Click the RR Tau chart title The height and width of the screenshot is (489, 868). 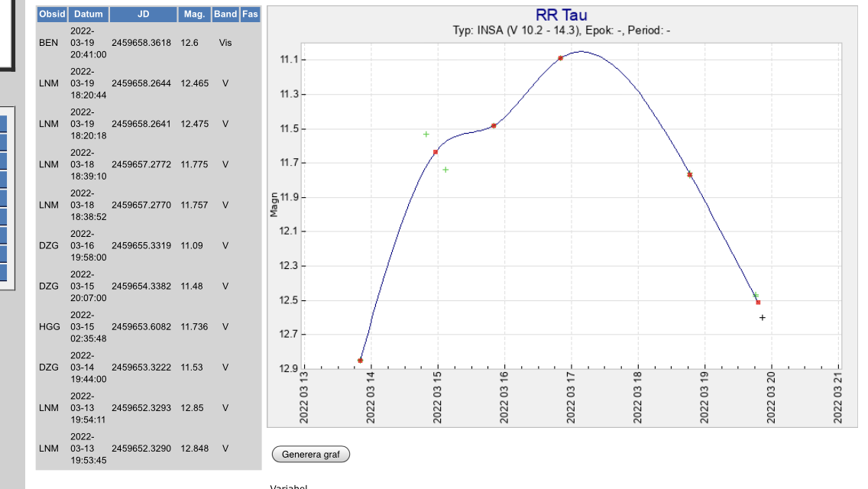click(x=562, y=15)
